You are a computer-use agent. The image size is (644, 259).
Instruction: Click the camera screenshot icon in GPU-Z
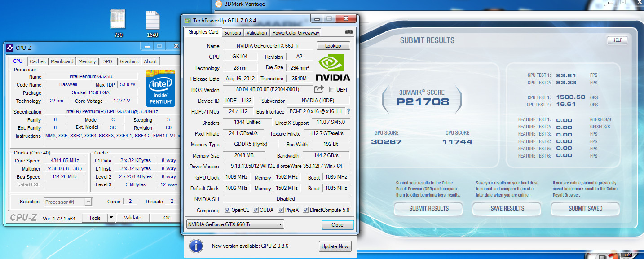[x=348, y=32]
